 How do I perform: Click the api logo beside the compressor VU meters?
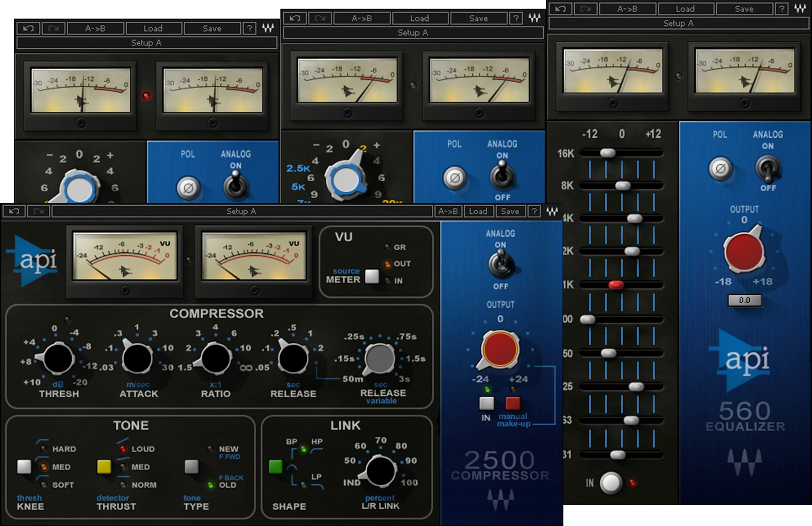(x=32, y=260)
